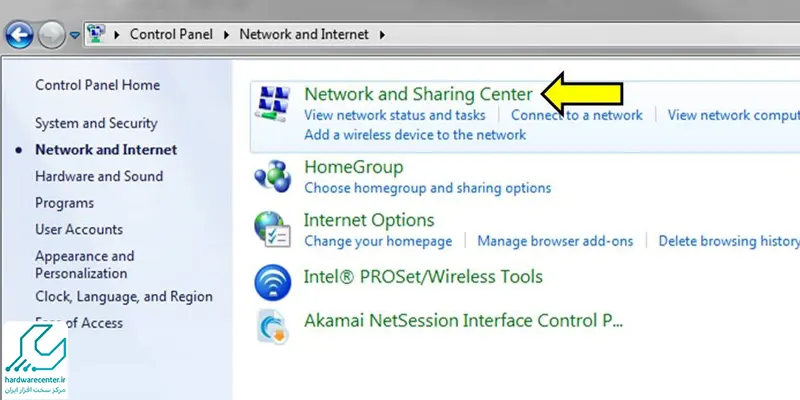The width and height of the screenshot is (800, 400).
Task: Click Manage browser add-ons link
Action: click(x=555, y=241)
